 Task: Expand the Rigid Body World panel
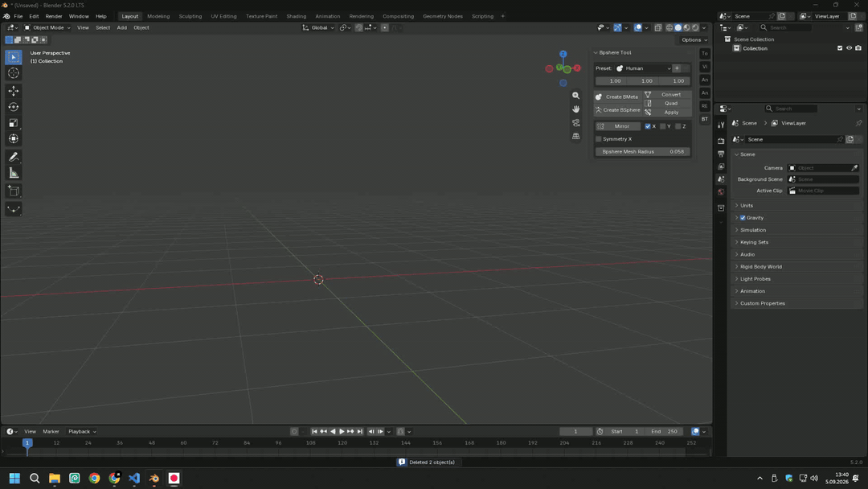(x=796, y=266)
